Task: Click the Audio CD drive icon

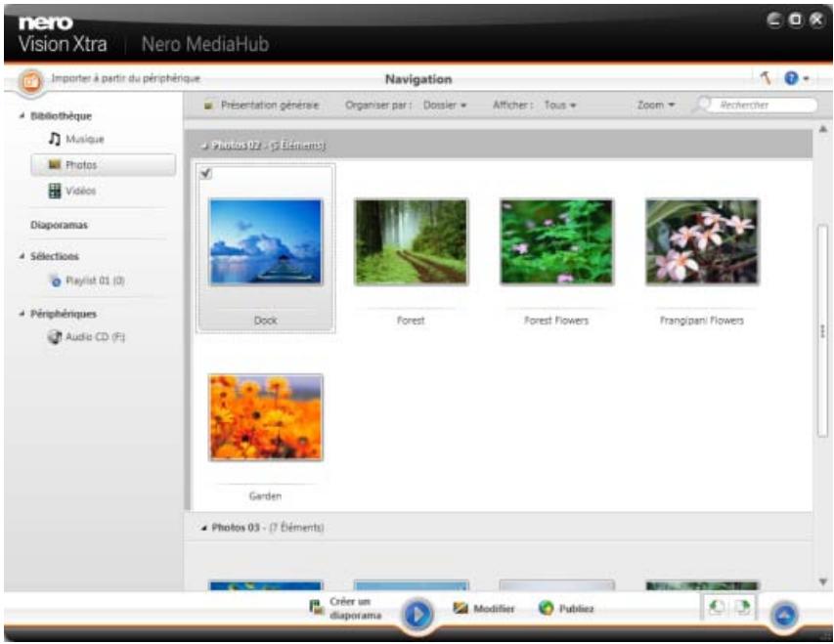Action: point(54,336)
